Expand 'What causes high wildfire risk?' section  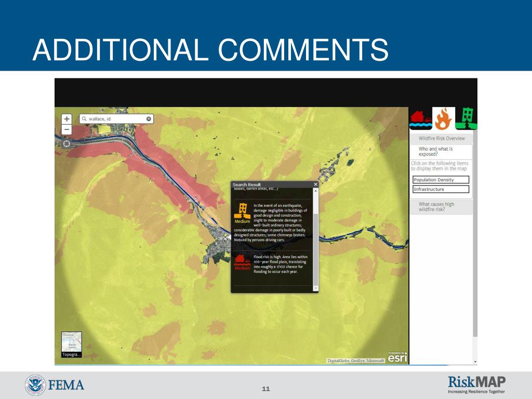pos(441,207)
